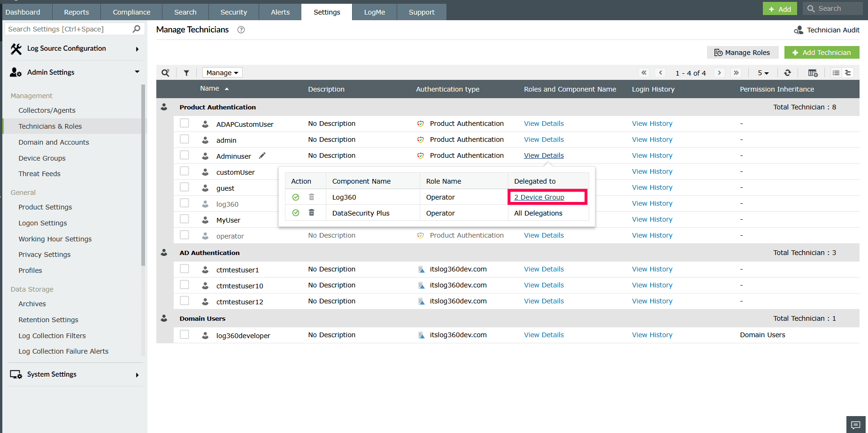
Task: Check the ADAPCustomUser row checkbox
Action: pos(184,123)
